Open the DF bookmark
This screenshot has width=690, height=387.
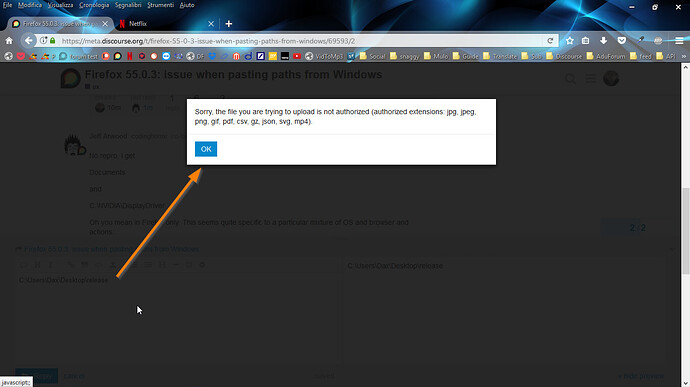[x=196, y=56]
